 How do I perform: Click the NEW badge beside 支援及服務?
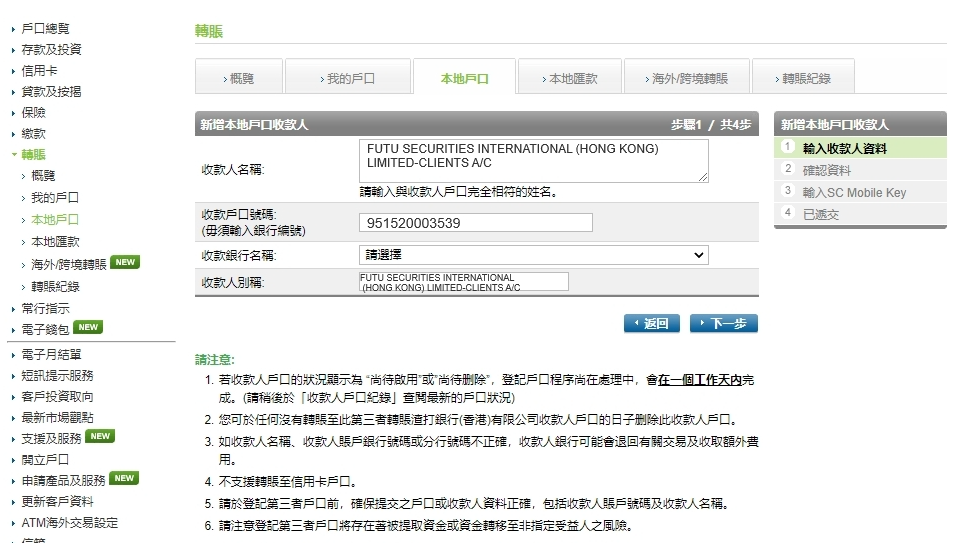(100, 436)
